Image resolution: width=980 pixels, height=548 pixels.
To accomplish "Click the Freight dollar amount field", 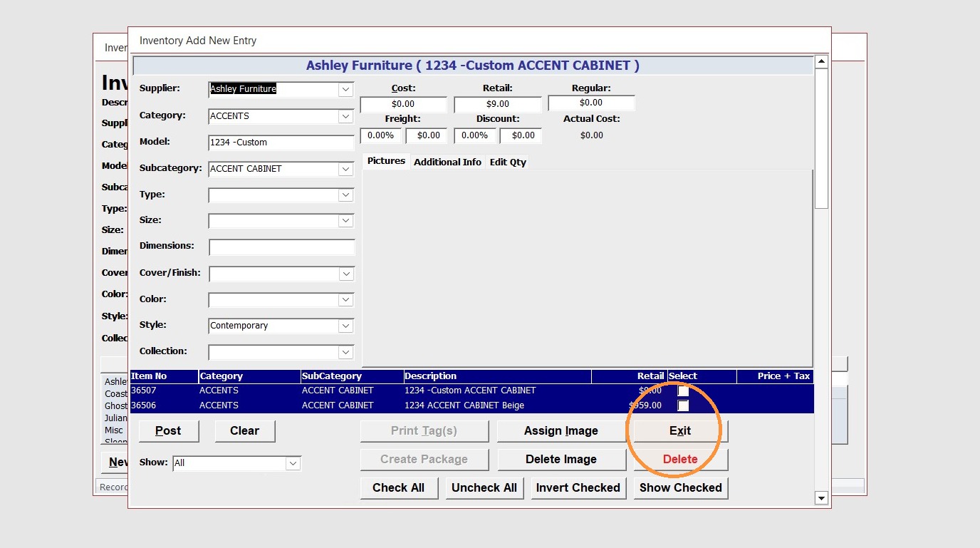I will tap(426, 135).
